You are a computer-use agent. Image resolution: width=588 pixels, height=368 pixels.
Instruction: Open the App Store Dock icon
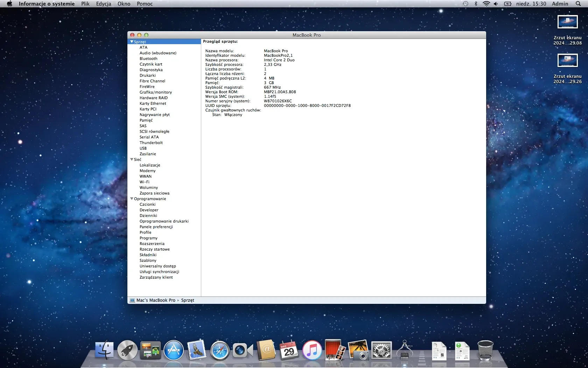(174, 350)
